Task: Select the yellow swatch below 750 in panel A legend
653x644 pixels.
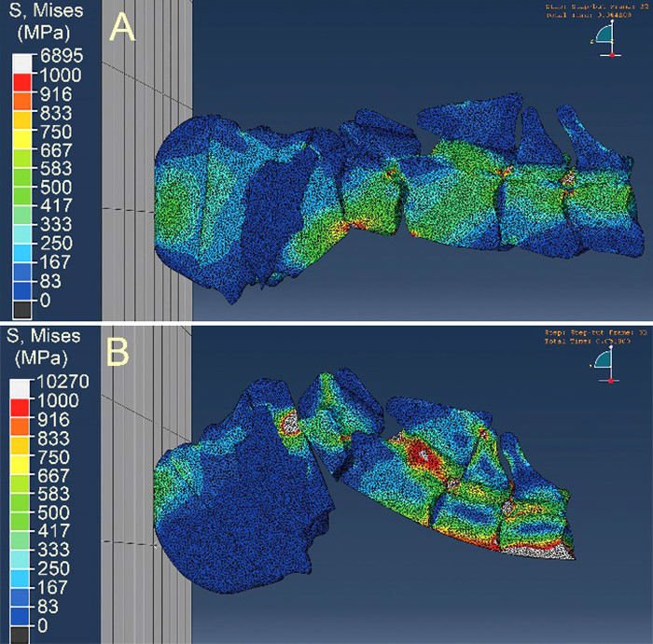Action: [22, 139]
